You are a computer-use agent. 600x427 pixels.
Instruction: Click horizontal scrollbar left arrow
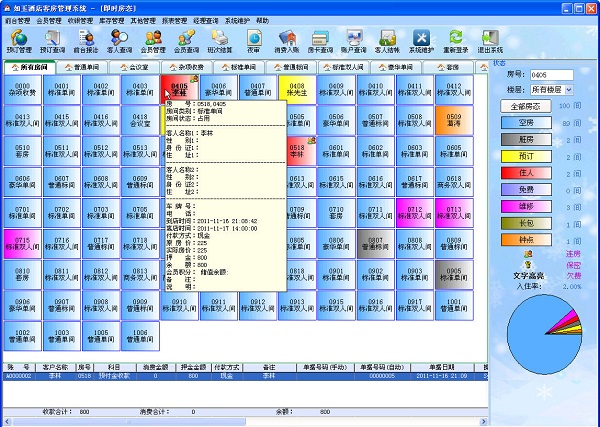(7, 421)
